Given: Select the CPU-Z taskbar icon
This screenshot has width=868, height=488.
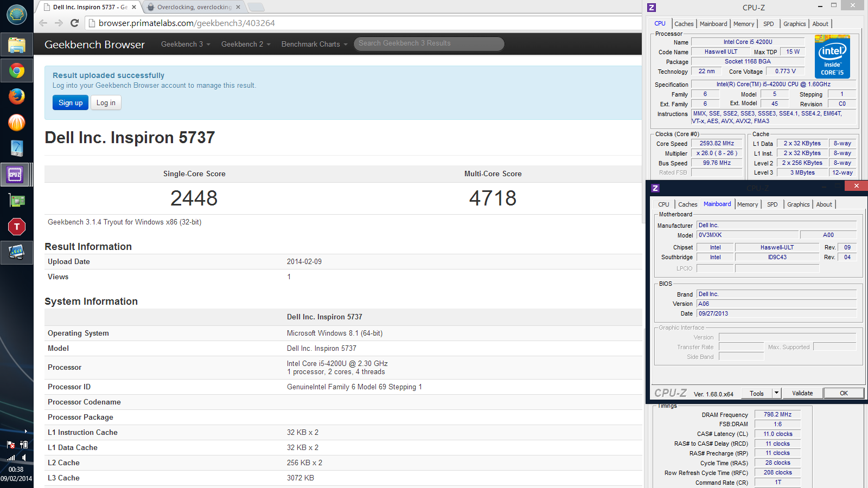Looking at the screenshot, I should (x=15, y=175).
